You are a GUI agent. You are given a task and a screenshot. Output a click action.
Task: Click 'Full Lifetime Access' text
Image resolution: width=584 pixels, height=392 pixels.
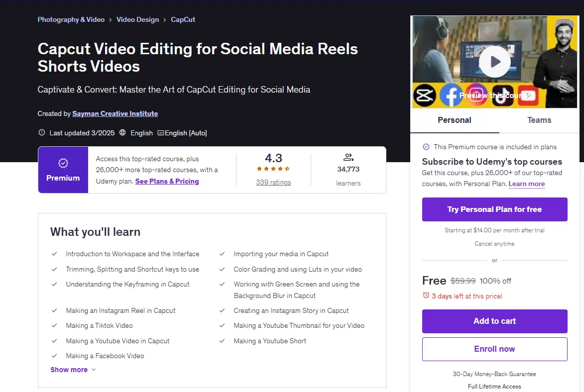coord(494,387)
